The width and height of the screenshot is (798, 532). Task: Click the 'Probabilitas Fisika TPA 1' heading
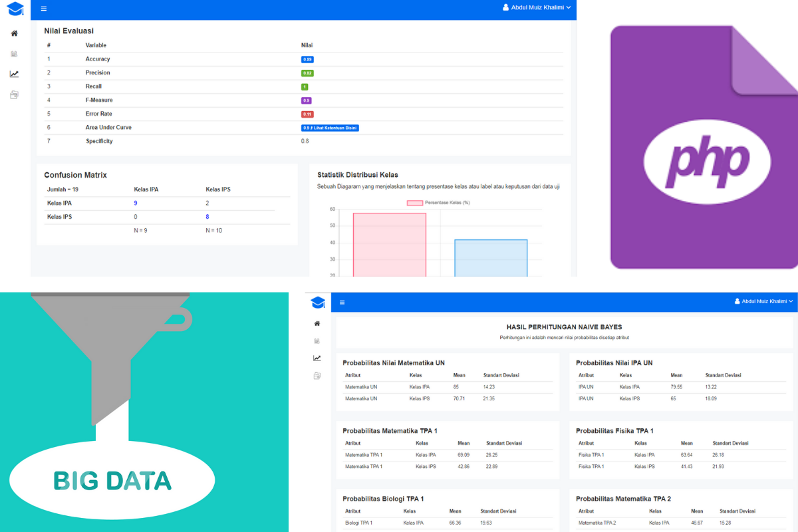coord(615,431)
